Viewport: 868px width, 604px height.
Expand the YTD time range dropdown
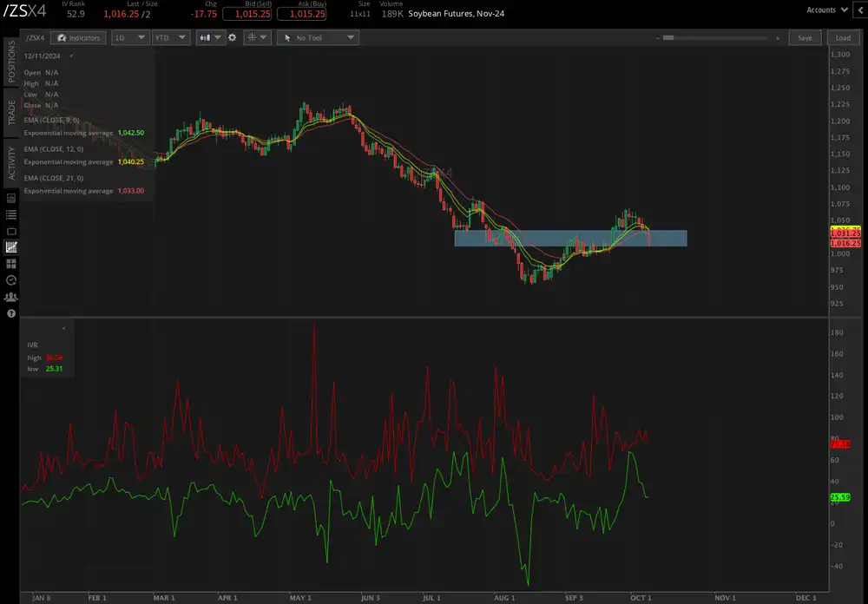[171, 38]
